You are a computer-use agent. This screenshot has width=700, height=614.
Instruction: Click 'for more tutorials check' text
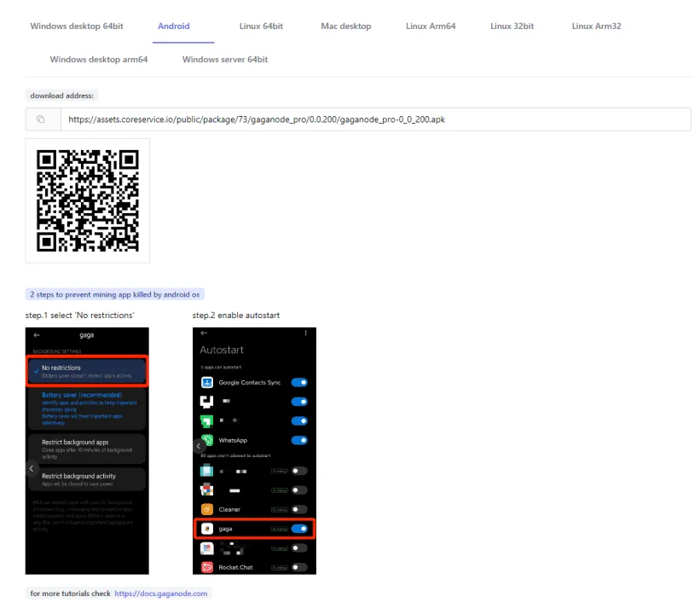[70, 594]
